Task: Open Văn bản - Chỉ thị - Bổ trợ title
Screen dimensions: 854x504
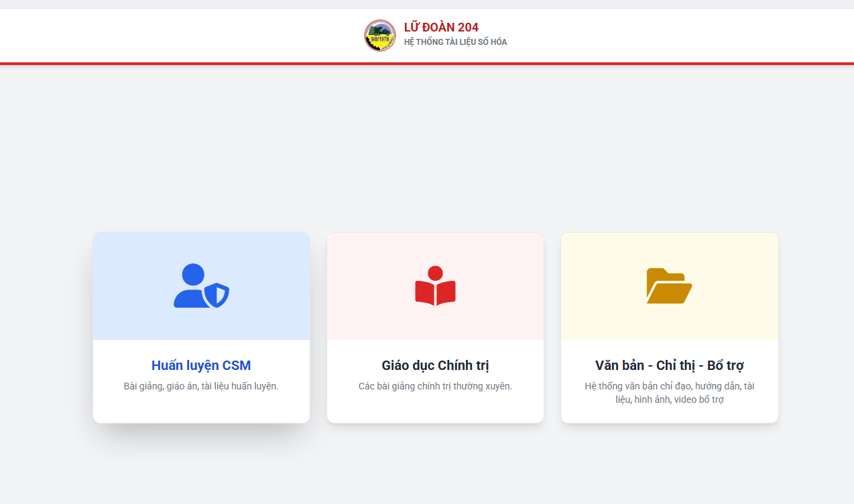Action: (x=669, y=365)
